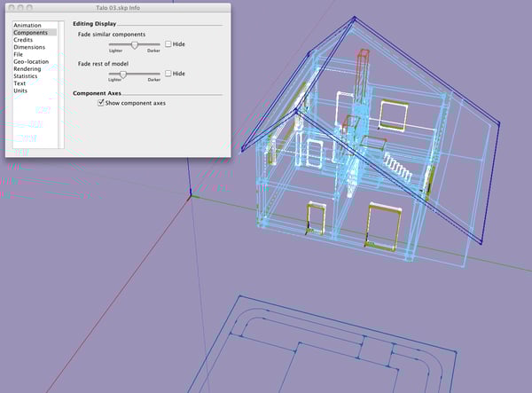Click the sidebar list scrollbar

click(61, 84)
